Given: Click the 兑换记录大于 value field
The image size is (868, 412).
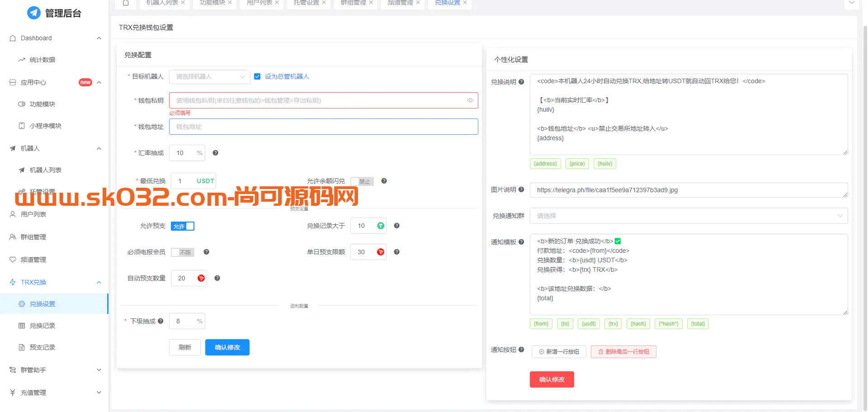Looking at the screenshot, I should [368, 226].
